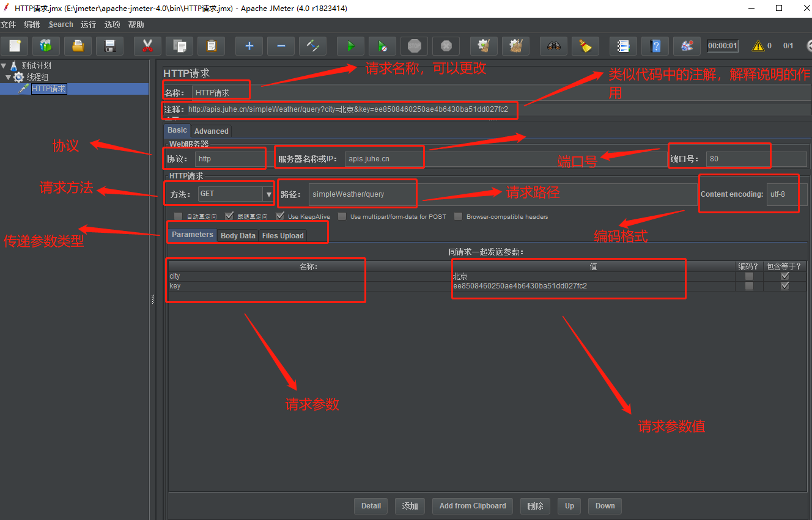Image resolution: width=812 pixels, height=520 pixels.
Task: Select the 线程组 gear icon in tree
Action: pos(19,77)
